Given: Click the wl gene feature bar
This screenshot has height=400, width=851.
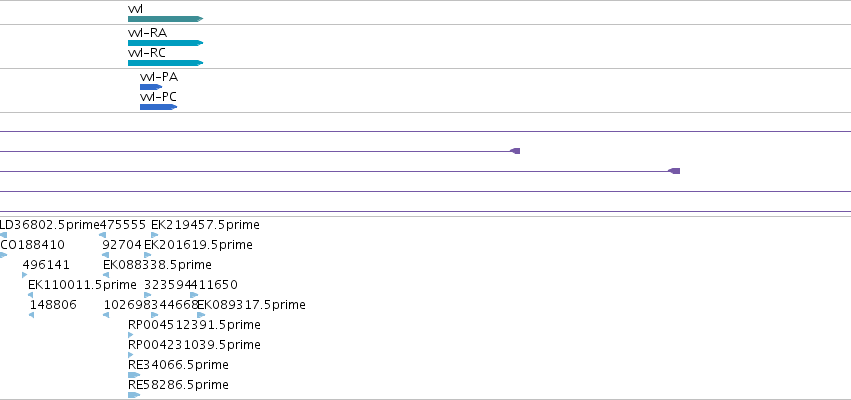Looking at the screenshot, I should click(x=166, y=19).
